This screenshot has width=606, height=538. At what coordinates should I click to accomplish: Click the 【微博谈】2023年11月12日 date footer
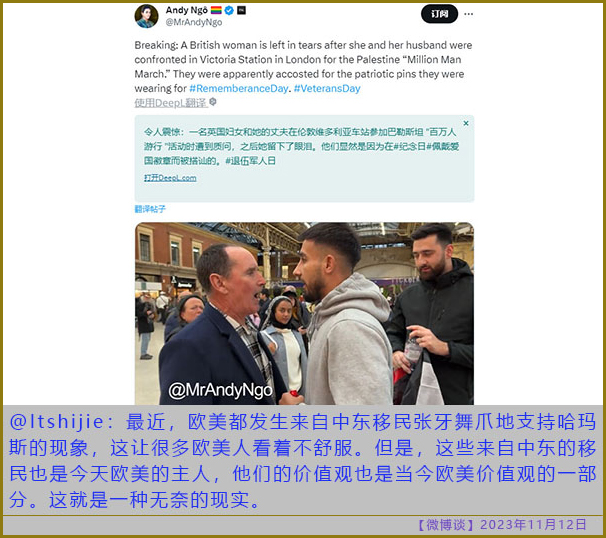(x=501, y=525)
